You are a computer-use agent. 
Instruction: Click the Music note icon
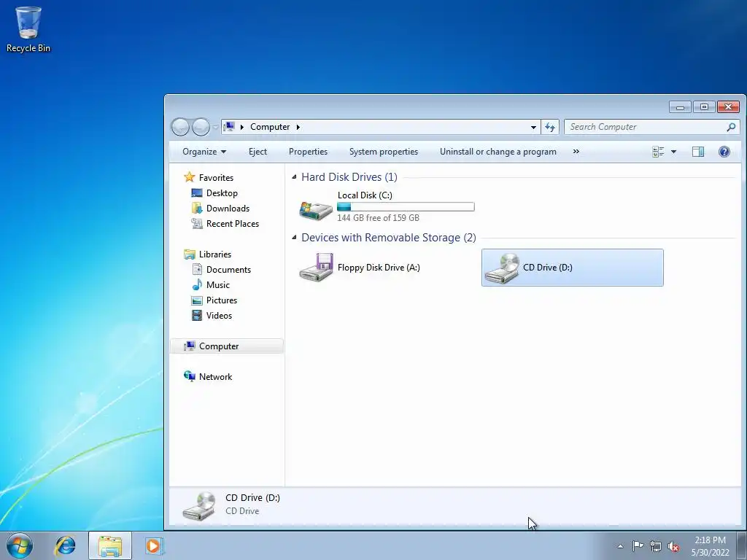click(197, 285)
